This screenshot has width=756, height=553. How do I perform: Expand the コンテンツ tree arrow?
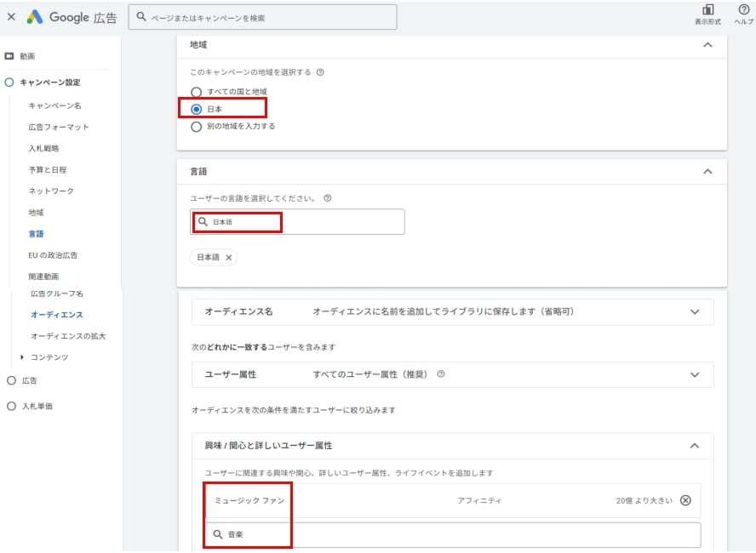click(21, 357)
